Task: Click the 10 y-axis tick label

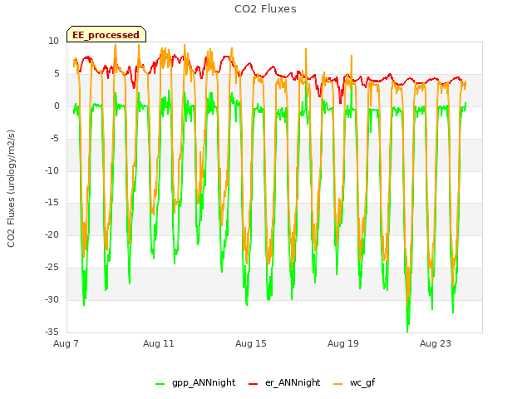Action: tap(53, 41)
